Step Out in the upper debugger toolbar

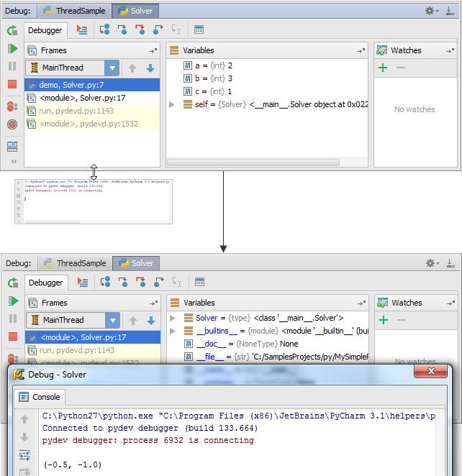click(x=158, y=29)
